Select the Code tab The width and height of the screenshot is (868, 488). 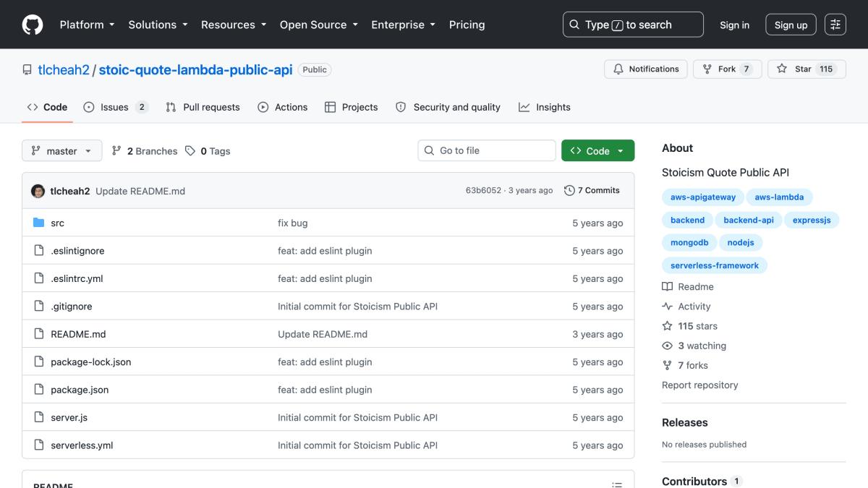(47, 107)
